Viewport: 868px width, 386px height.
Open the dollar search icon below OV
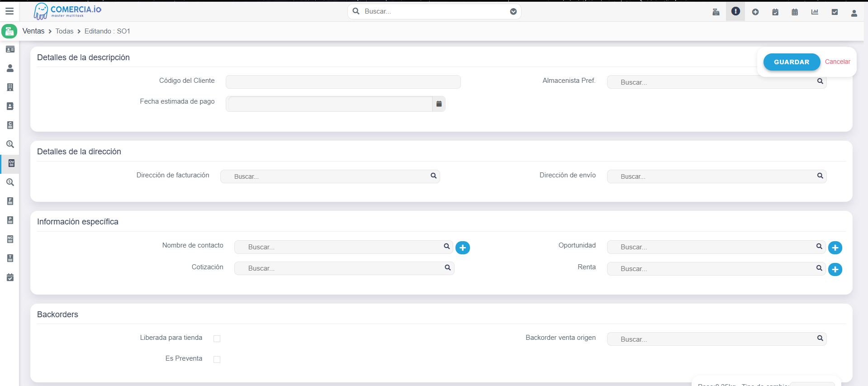point(10,182)
